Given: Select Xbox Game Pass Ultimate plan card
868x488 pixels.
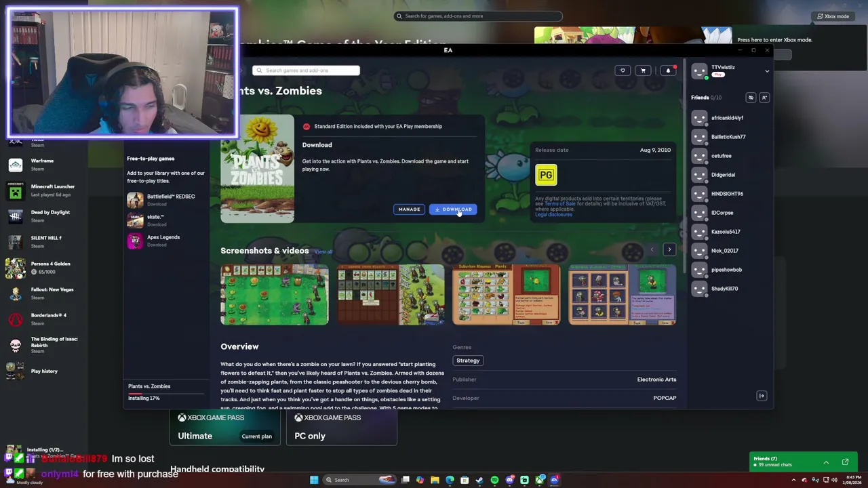Looking at the screenshot, I should pos(226,427).
